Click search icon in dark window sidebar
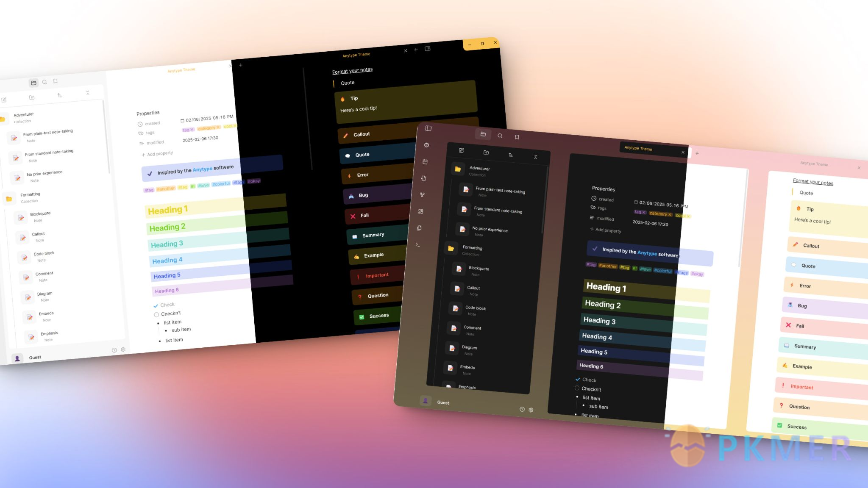 tap(500, 136)
